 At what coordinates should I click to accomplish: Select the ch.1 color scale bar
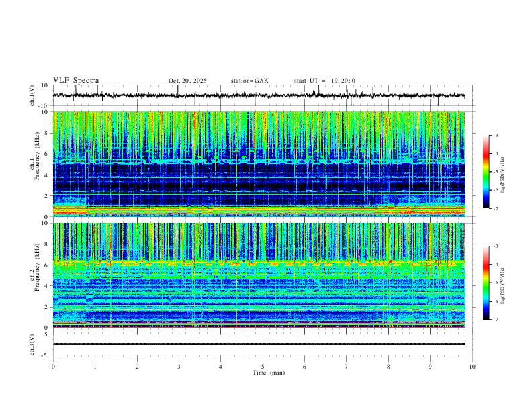[486, 172]
